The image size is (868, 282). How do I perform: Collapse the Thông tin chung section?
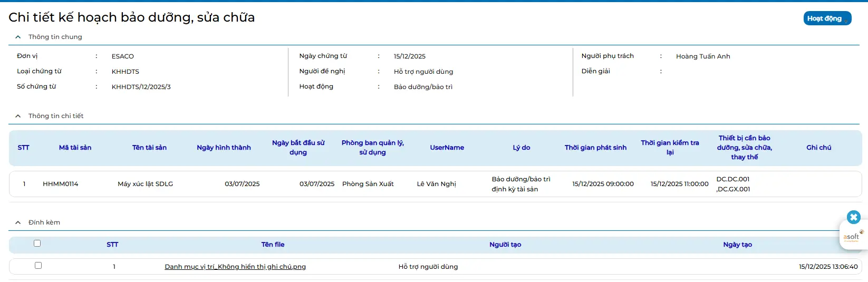18,37
